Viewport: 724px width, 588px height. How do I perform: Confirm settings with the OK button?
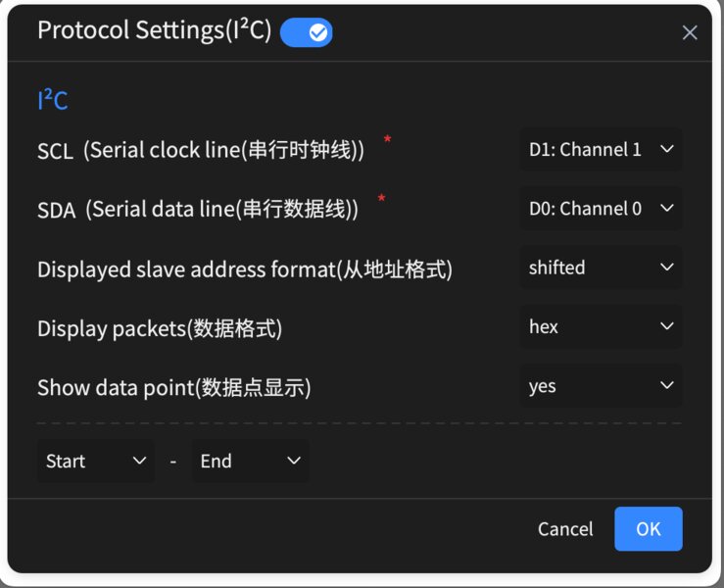coord(648,529)
